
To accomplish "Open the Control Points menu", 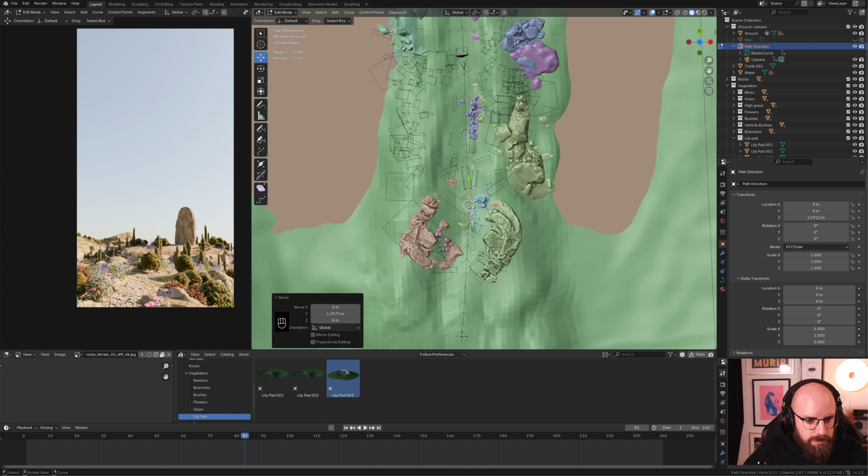I will point(371,12).
